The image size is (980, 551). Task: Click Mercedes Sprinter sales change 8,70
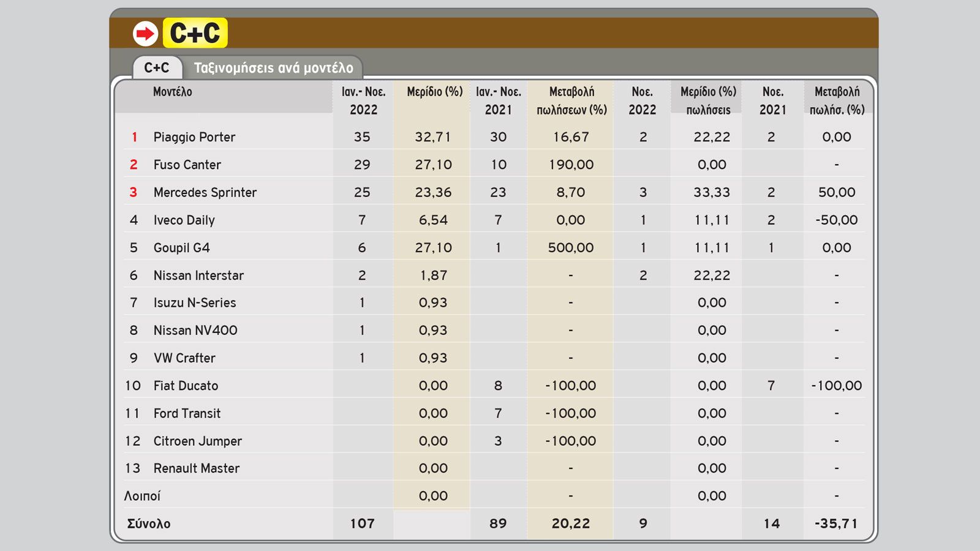tap(571, 192)
